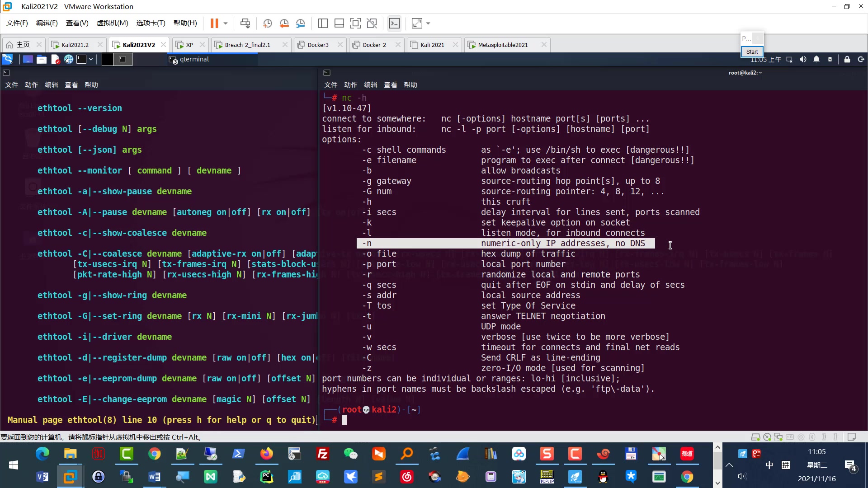Screen dimensions: 868x488
Task: Toggle Unity mode
Action: [372, 23]
